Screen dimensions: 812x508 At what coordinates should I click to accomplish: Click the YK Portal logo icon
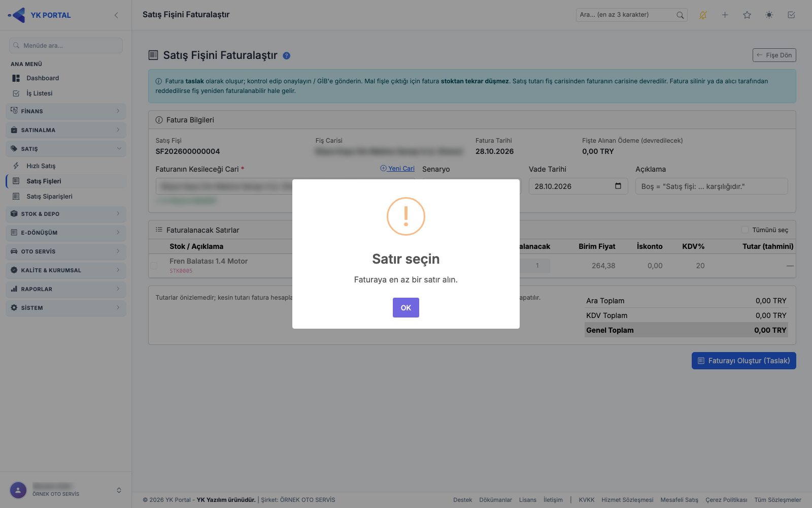click(17, 15)
